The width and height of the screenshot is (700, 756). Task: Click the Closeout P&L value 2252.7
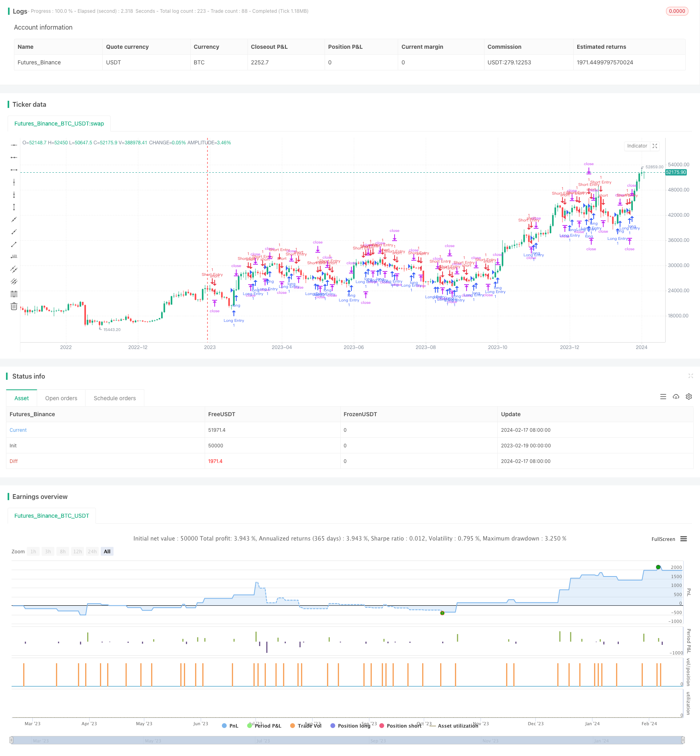259,62
